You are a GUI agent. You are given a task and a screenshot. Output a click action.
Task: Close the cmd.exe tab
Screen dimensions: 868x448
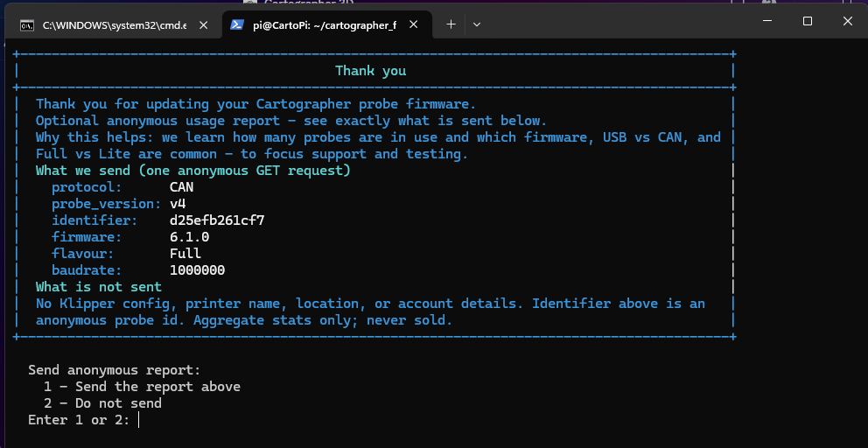click(x=203, y=25)
